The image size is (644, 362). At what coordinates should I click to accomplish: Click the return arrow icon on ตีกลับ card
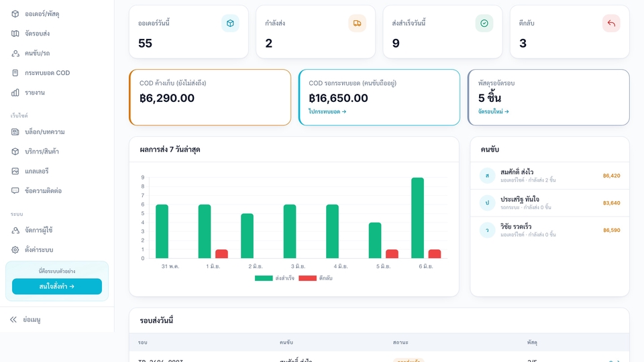pos(611,23)
